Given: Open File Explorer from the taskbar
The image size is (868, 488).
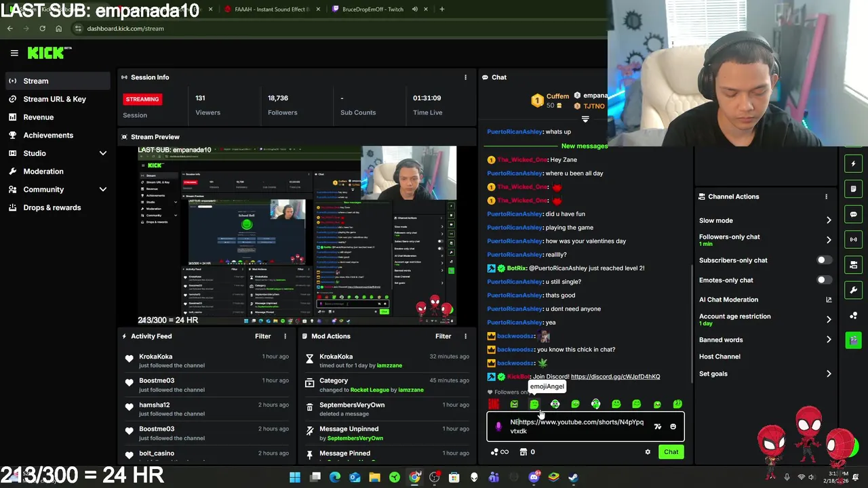Looking at the screenshot, I should pyautogui.click(x=374, y=478).
